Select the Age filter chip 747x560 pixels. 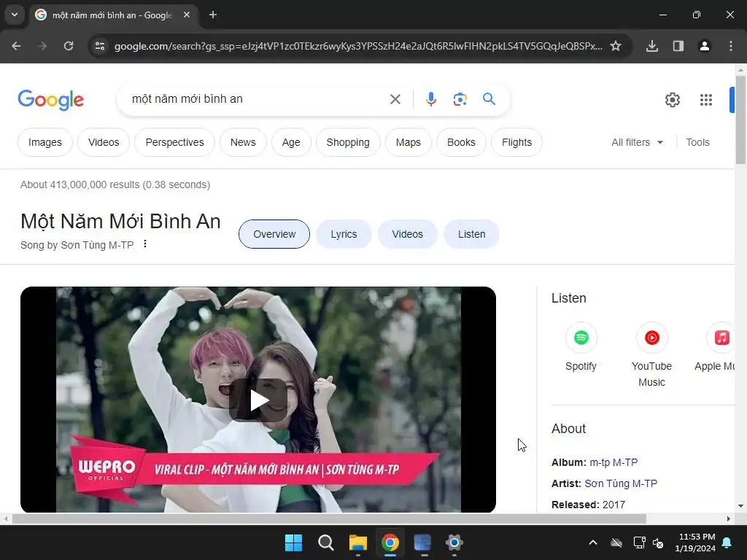click(291, 142)
